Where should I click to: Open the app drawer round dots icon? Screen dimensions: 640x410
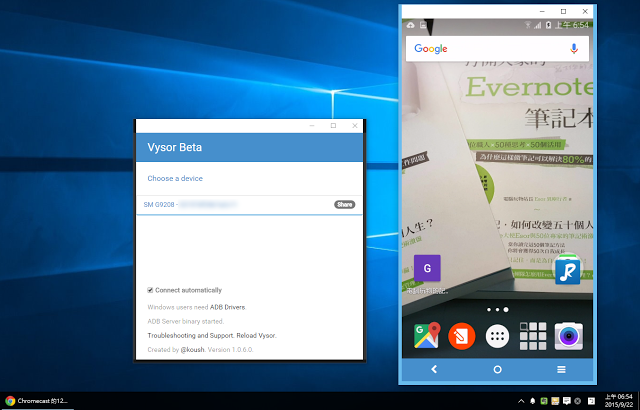click(497, 336)
